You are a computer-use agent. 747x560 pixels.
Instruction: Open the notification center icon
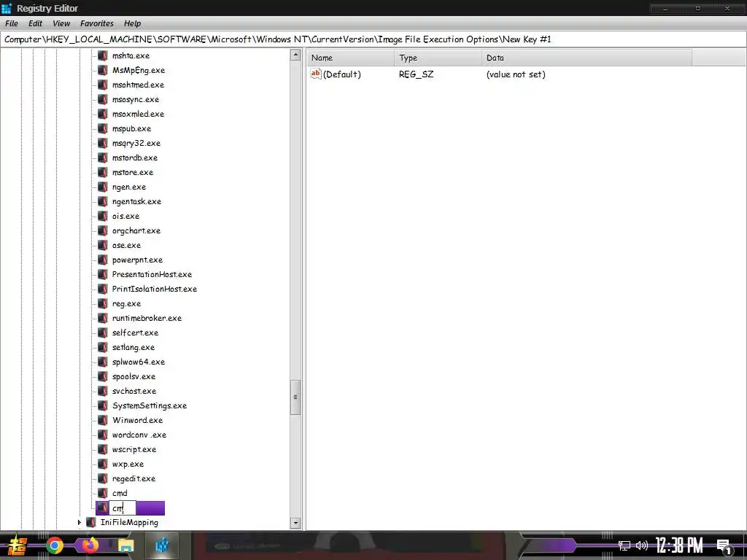pos(724,547)
